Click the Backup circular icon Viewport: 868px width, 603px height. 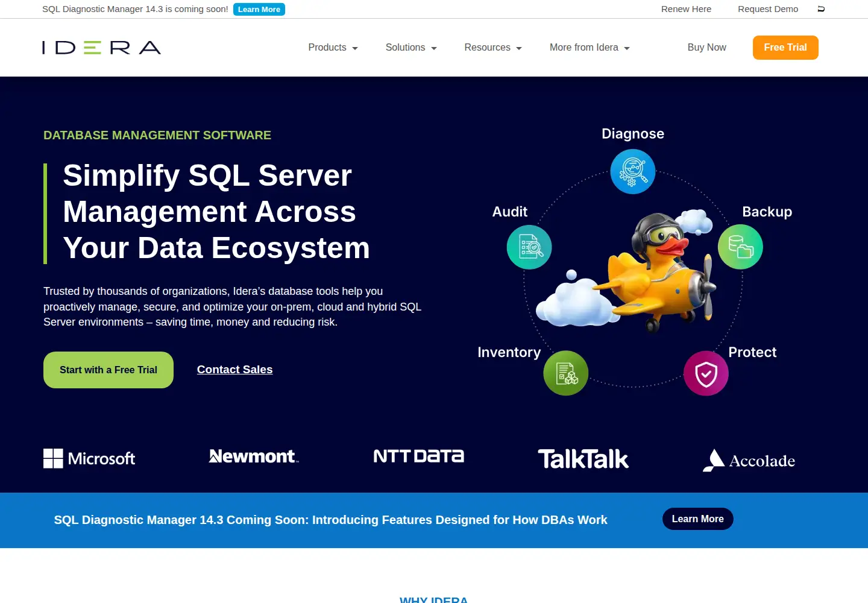click(x=740, y=247)
